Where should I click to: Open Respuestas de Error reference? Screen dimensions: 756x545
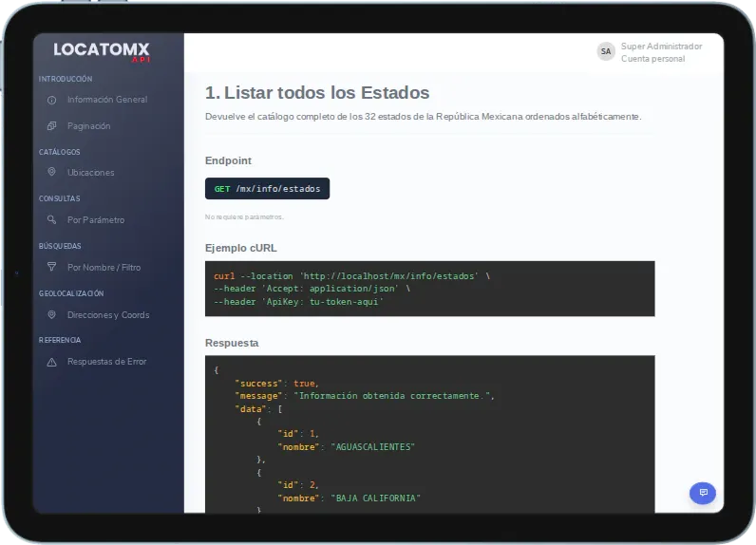coord(107,362)
